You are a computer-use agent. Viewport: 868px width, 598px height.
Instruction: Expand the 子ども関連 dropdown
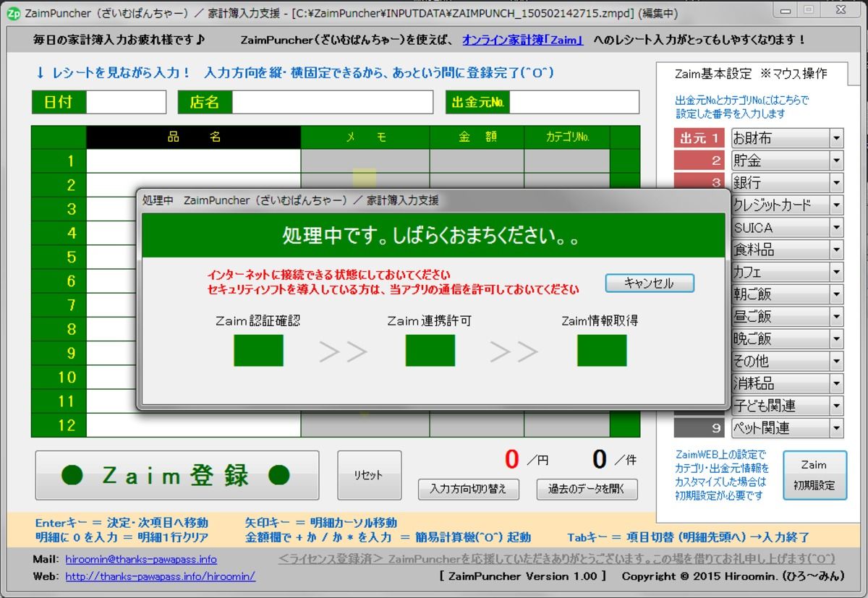tap(836, 406)
